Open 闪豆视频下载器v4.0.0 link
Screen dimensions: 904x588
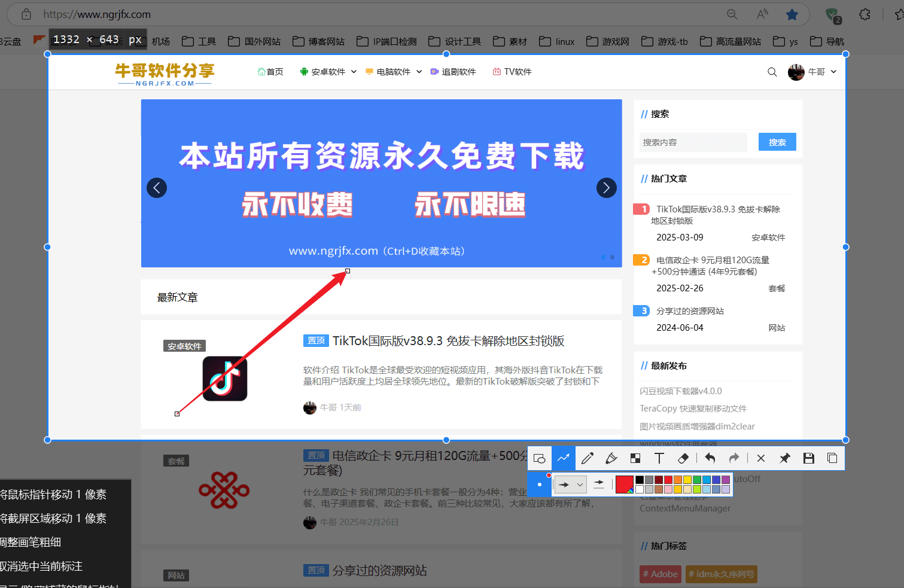[x=681, y=391]
